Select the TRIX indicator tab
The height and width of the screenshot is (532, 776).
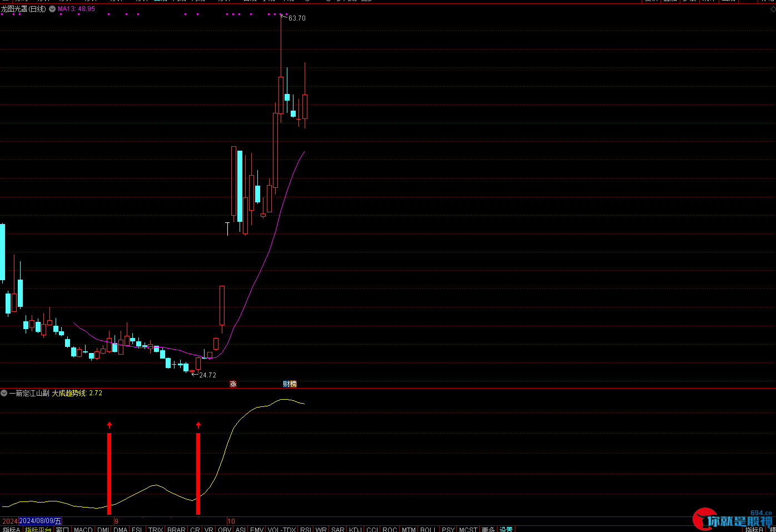coord(156,529)
